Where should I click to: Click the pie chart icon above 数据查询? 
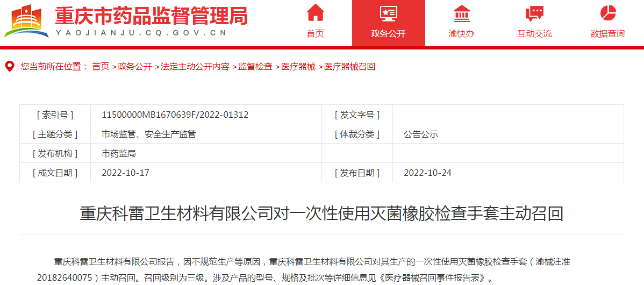[x=608, y=13]
